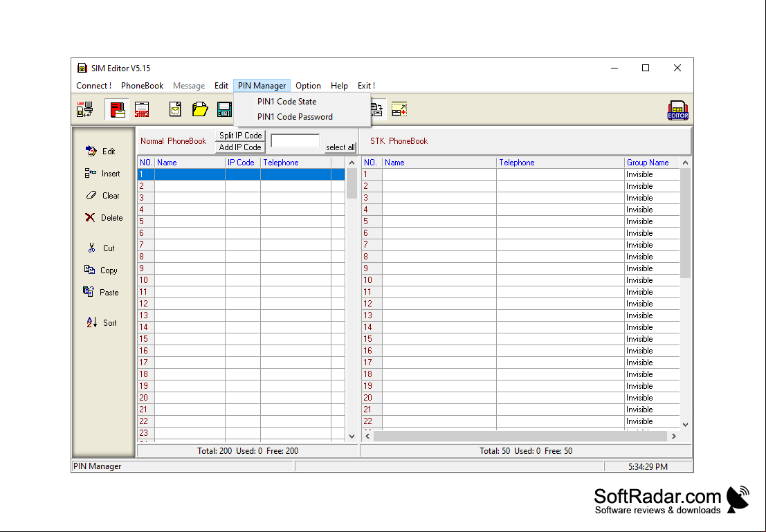Focus the IP code input field

295,140
